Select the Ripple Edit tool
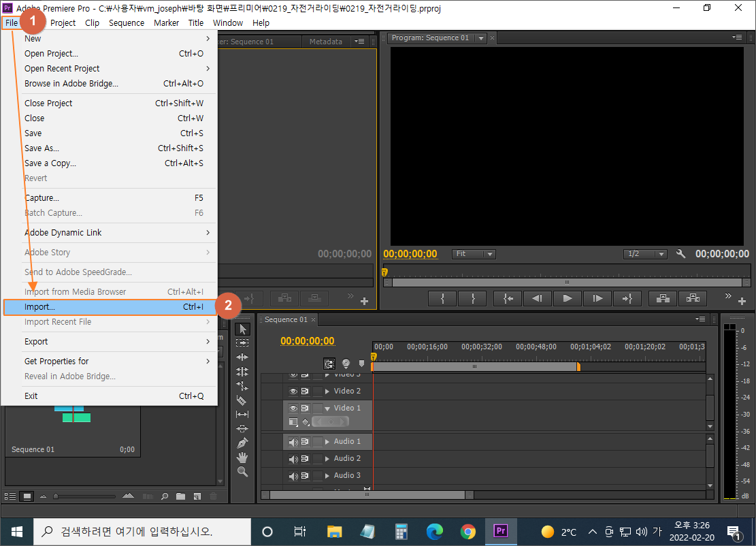This screenshot has height=546, width=756. (242, 357)
